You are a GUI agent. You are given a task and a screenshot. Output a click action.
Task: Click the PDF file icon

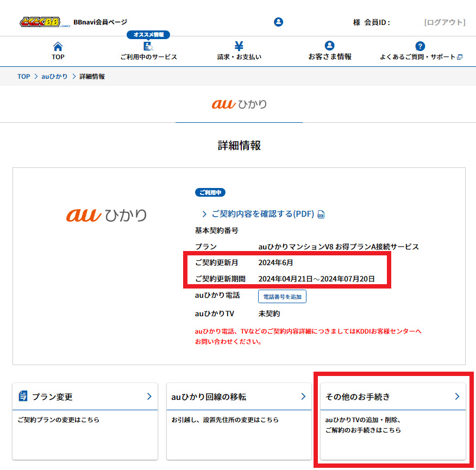321,215
